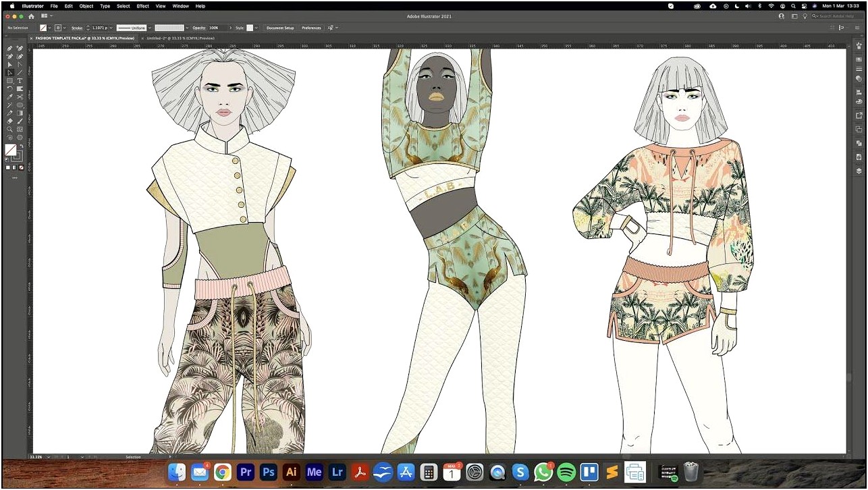Open the stroke weight dropdown
Screen dimensions: 868x490
(111, 28)
